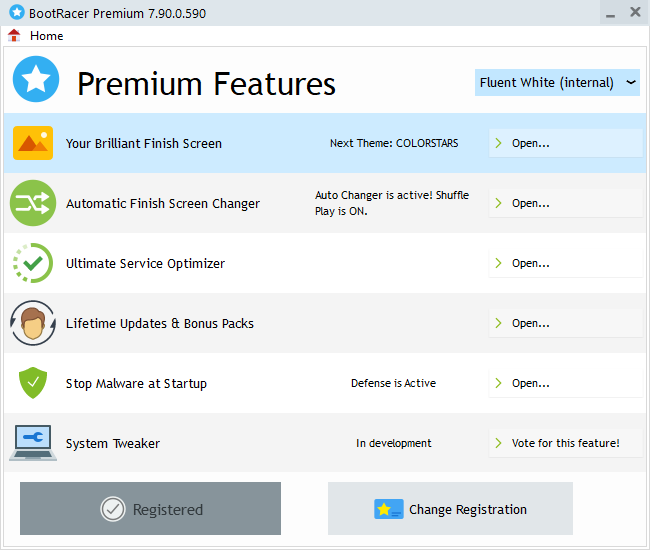This screenshot has width=650, height=550.
Task: Click the red Home house icon
Action: (x=14, y=35)
